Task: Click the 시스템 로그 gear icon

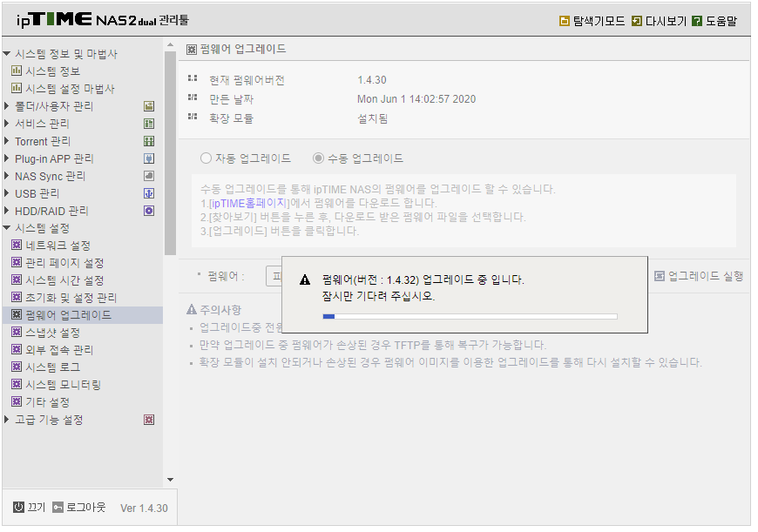Action: 17,367
